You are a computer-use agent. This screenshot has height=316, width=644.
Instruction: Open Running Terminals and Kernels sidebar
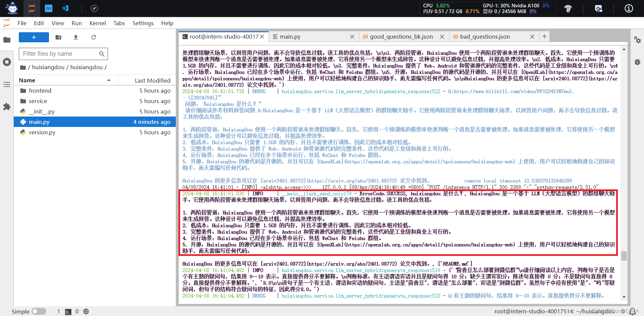pyautogui.click(x=7, y=62)
